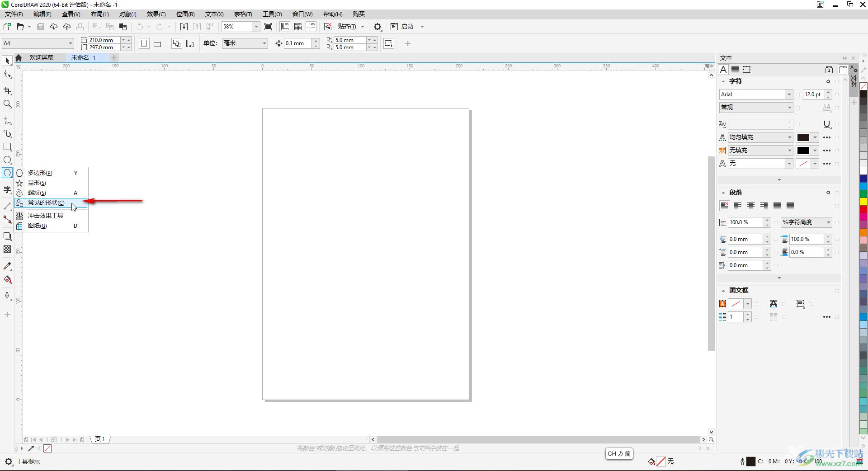Click the Save icon
The height and width of the screenshot is (471, 868).
pos(41,27)
